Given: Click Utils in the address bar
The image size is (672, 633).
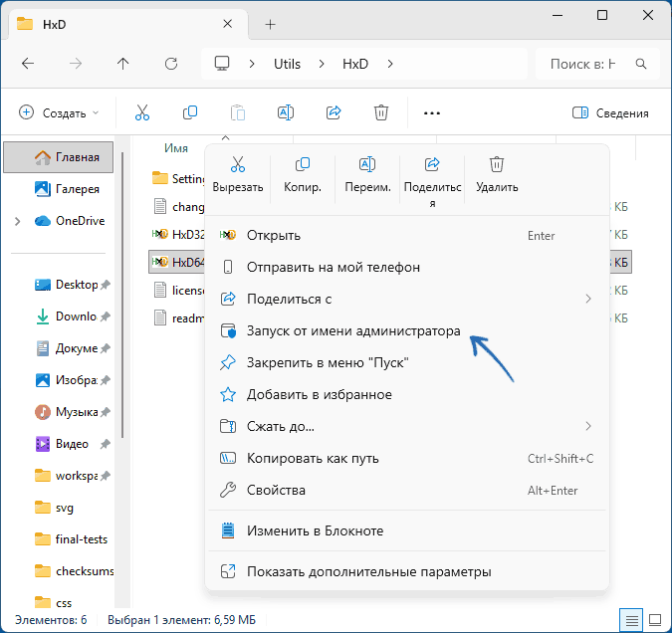Looking at the screenshot, I should tap(287, 64).
